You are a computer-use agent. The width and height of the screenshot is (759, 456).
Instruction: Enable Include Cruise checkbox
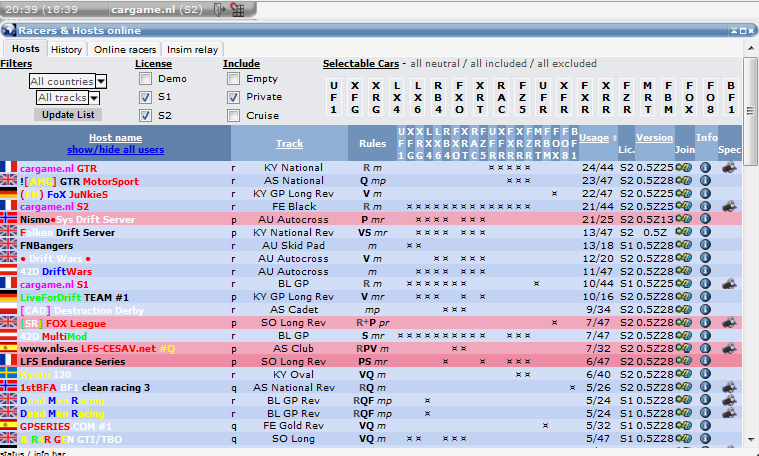(x=233, y=115)
